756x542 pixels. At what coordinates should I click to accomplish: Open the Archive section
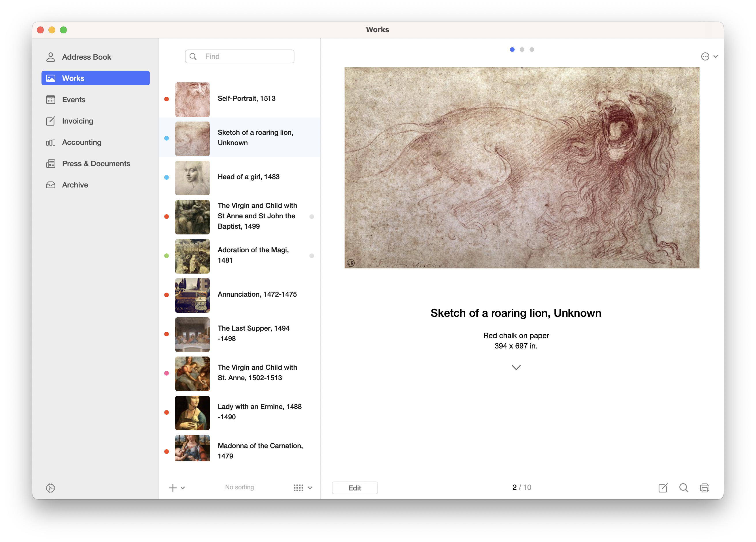click(75, 185)
